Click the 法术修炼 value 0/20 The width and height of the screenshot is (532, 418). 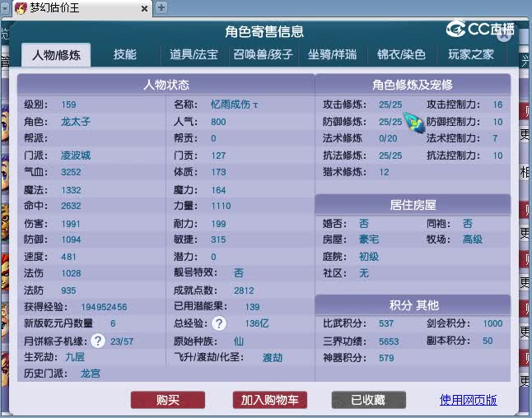coord(388,138)
